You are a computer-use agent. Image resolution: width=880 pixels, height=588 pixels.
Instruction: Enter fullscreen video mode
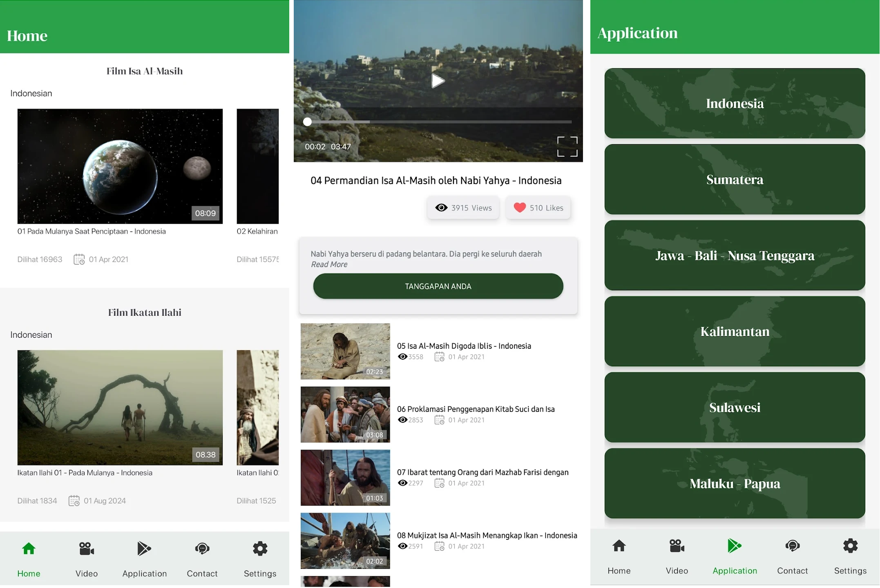pyautogui.click(x=567, y=147)
